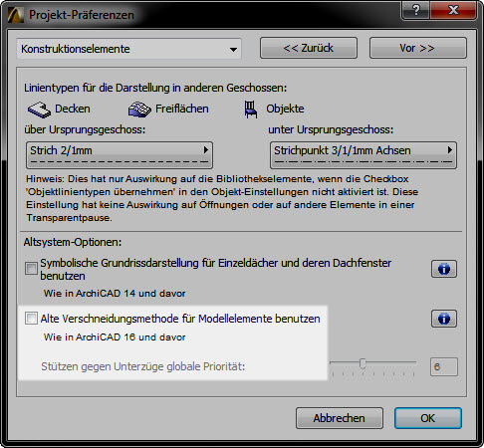Enable Alte Verschneidungsmethode für Modellelemente checkbox
Screen dimensions: 484x448
click(x=31, y=319)
